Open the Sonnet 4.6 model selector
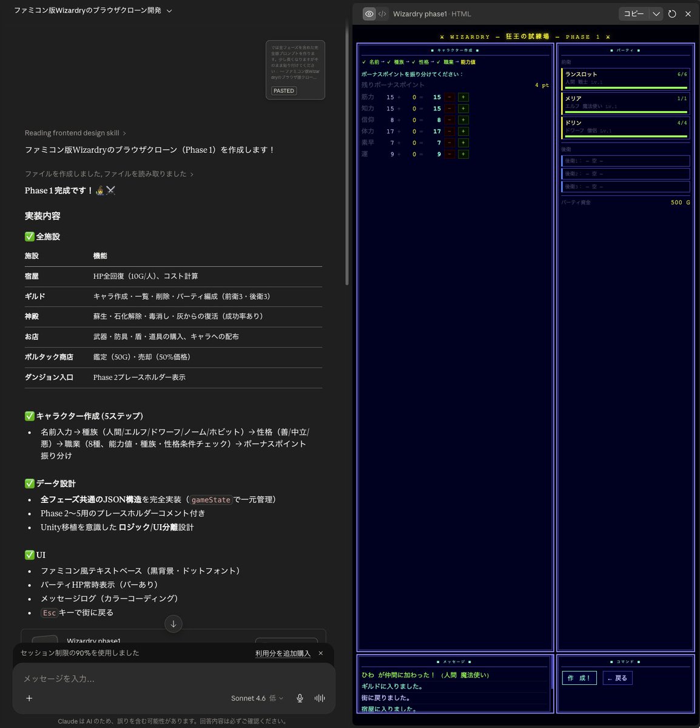This screenshot has height=728, width=700. pyautogui.click(x=257, y=698)
